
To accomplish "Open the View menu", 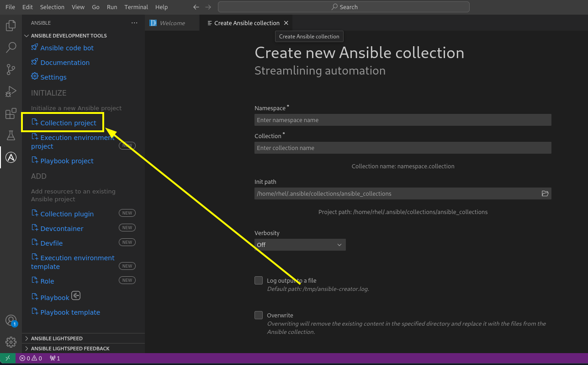I will [78, 7].
